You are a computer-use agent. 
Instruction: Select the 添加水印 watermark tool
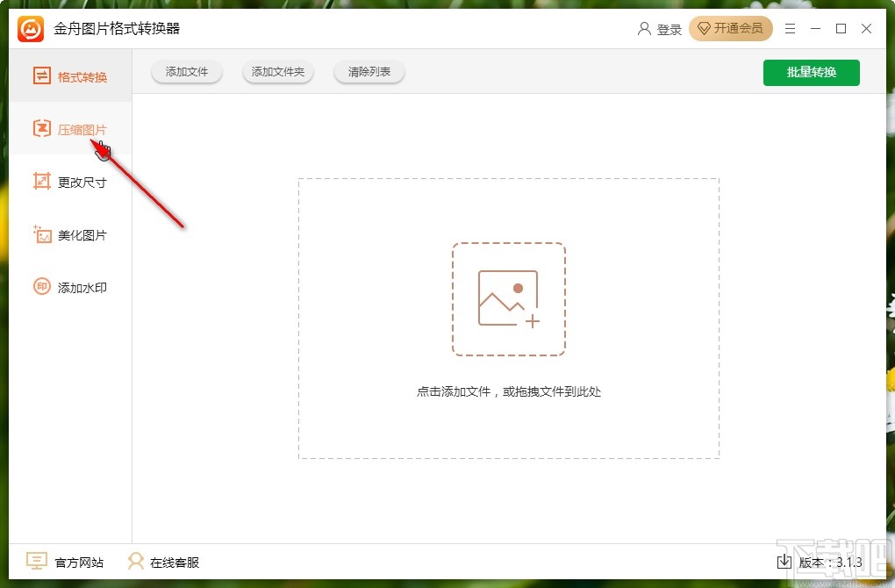click(x=70, y=287)
